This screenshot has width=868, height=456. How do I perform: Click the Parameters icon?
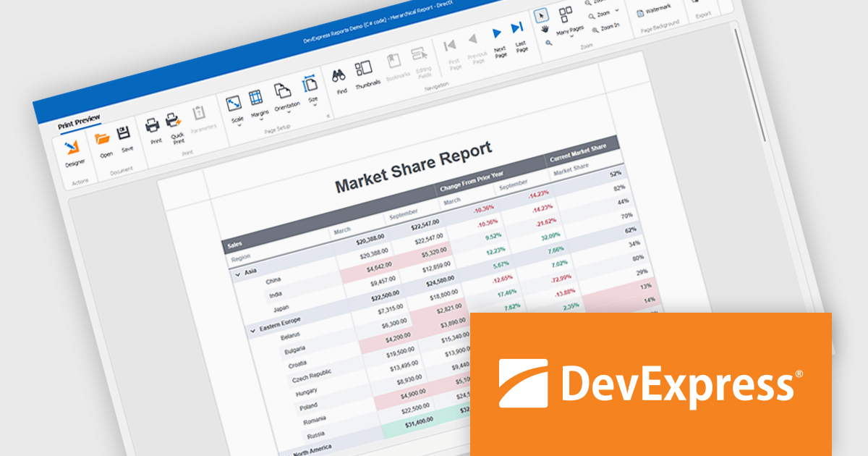click(200, 113)
